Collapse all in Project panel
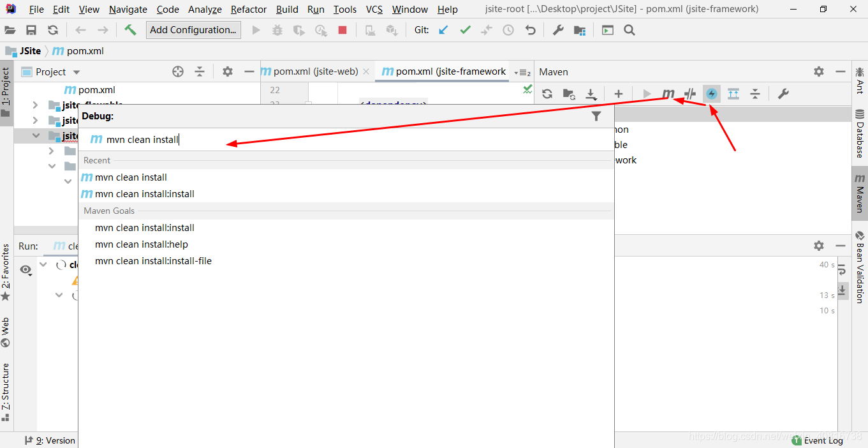This screenshot has width=868, height=448. tap(200, 71)
